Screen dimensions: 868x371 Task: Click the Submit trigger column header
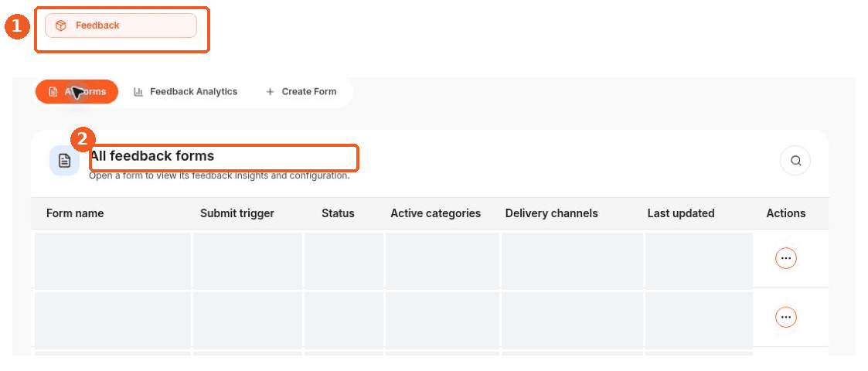(x=237, y=213)
